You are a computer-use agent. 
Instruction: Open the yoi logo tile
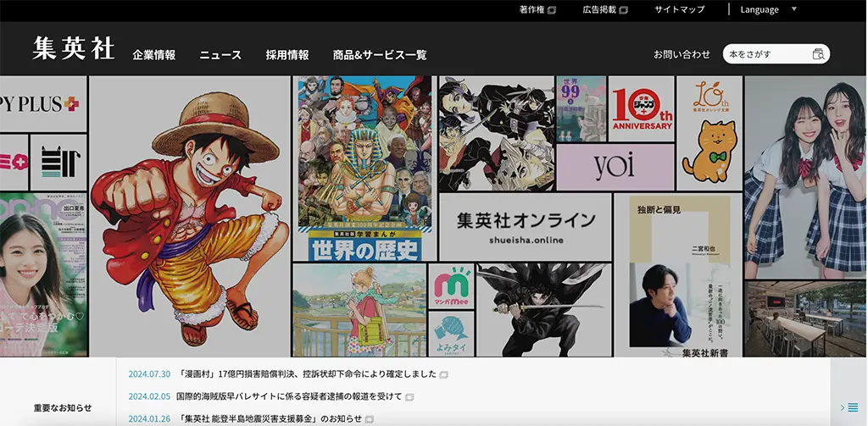615,167
